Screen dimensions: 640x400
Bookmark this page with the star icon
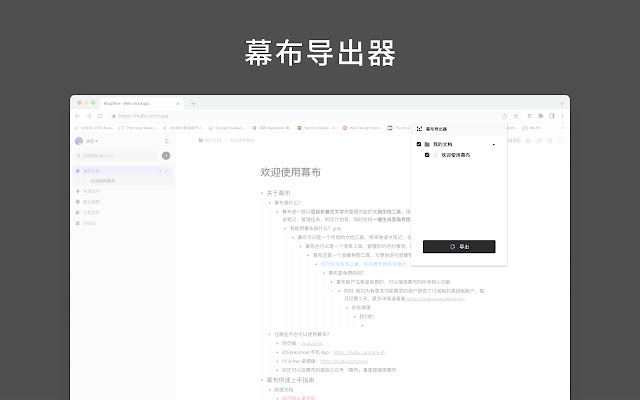tap(516, 116)
